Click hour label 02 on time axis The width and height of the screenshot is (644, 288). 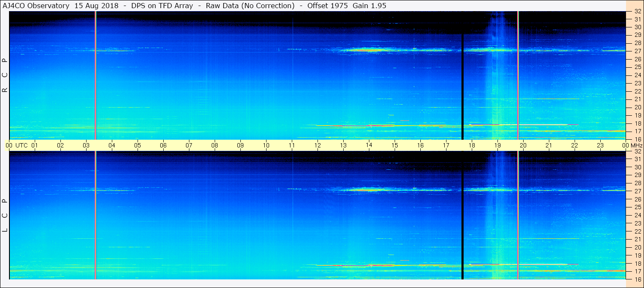point(60,145)
